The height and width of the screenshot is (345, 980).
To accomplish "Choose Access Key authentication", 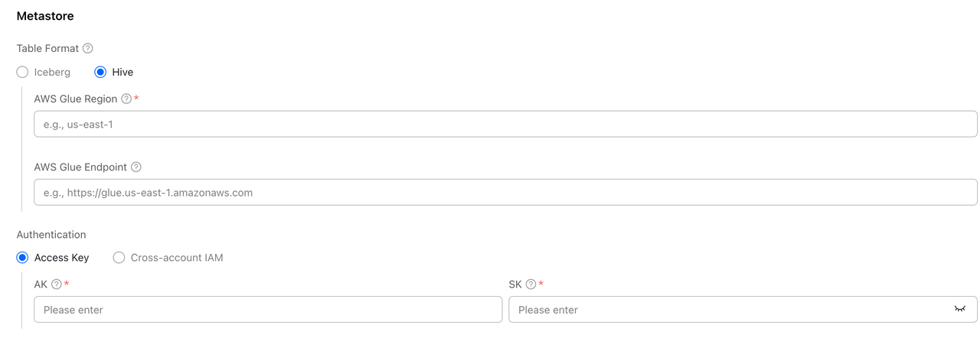I will click(x=23, y=258).
